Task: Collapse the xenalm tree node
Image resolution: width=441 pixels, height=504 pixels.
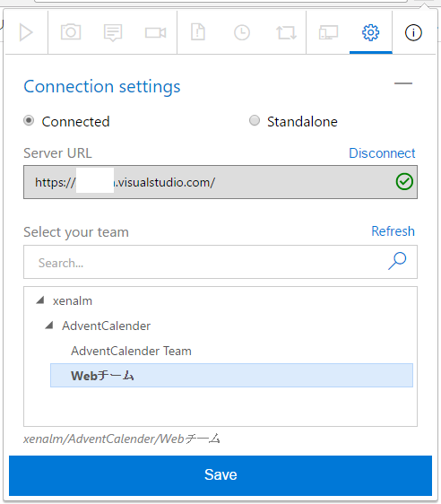Action: [x=40, y=300]
